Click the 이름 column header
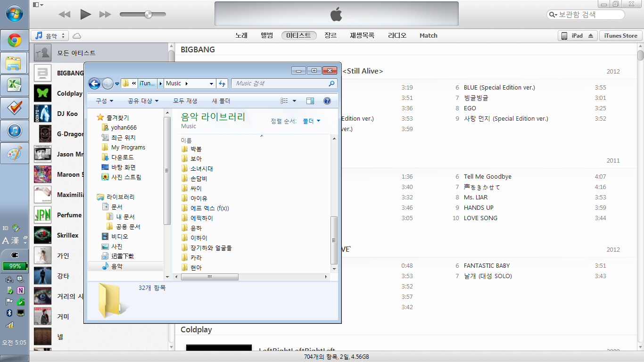This screenshot has width=644, height=362. (186, 140)
